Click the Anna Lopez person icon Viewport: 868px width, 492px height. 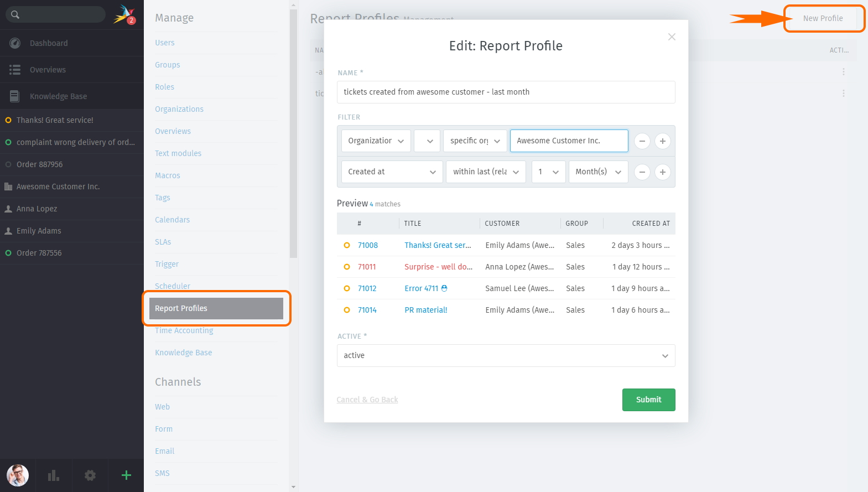point(8,209)
